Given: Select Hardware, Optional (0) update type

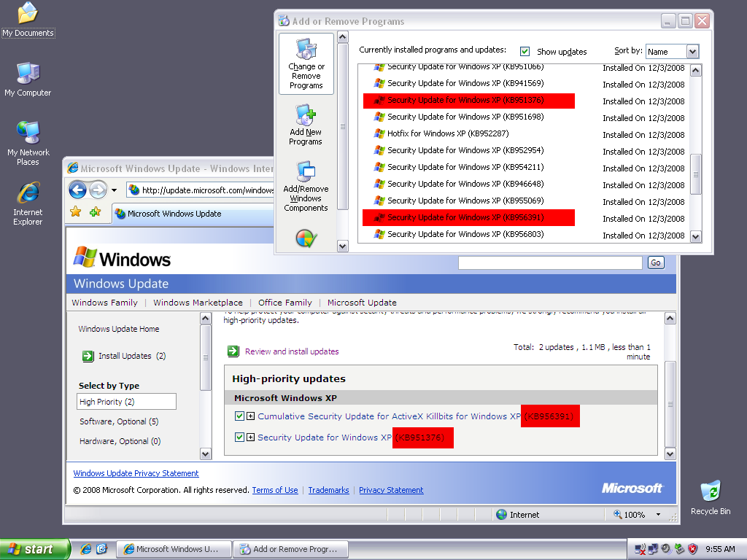Looking at the screenshot, I should click(120, 441).
